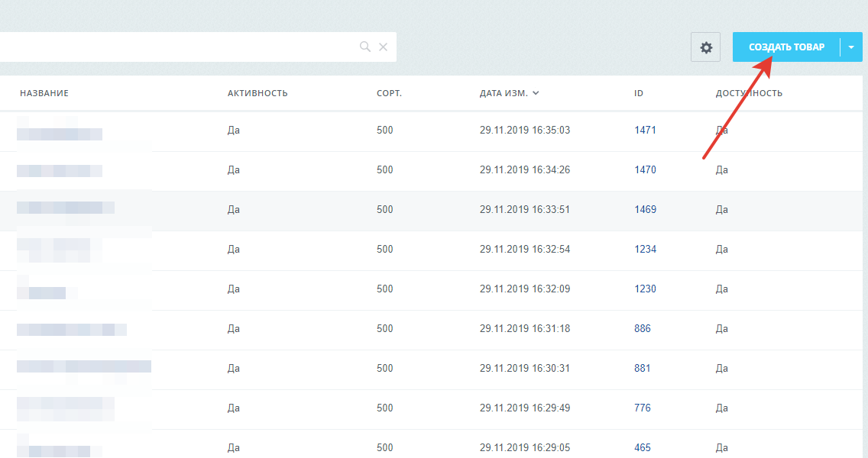
Task: Open the product with ID 1471
Action: [x=645, y=130]
